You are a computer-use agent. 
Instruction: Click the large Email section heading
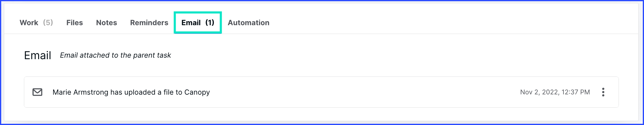[38, 55]
